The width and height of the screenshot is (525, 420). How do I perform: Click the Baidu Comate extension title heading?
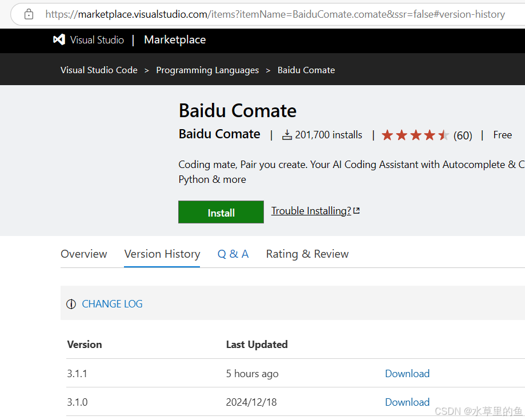click(x=238, y=110)
